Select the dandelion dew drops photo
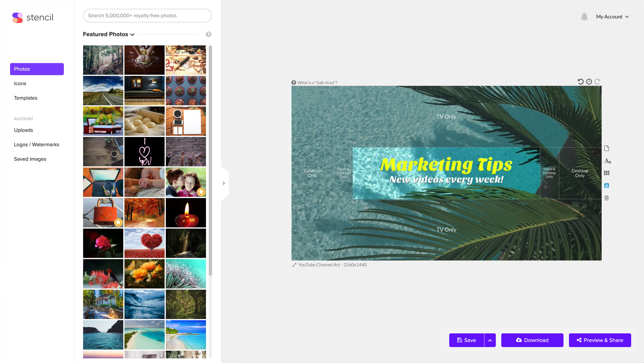 coord(186,274)
